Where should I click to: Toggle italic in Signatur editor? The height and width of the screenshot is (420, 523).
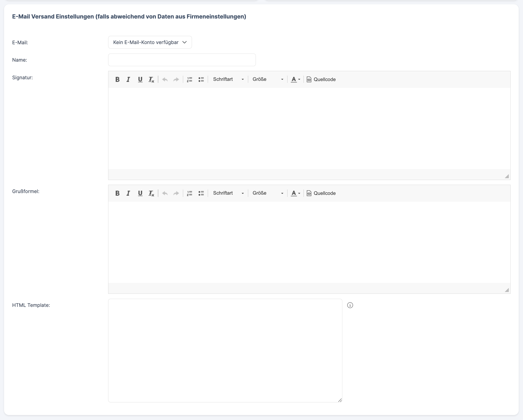point(128,79)
